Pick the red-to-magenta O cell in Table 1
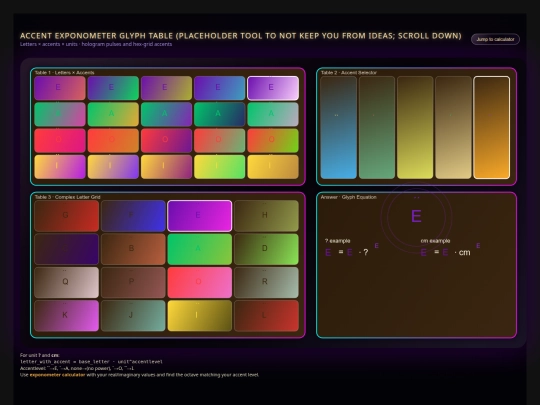Screen dimensions: 540x405 coord(60,140)
